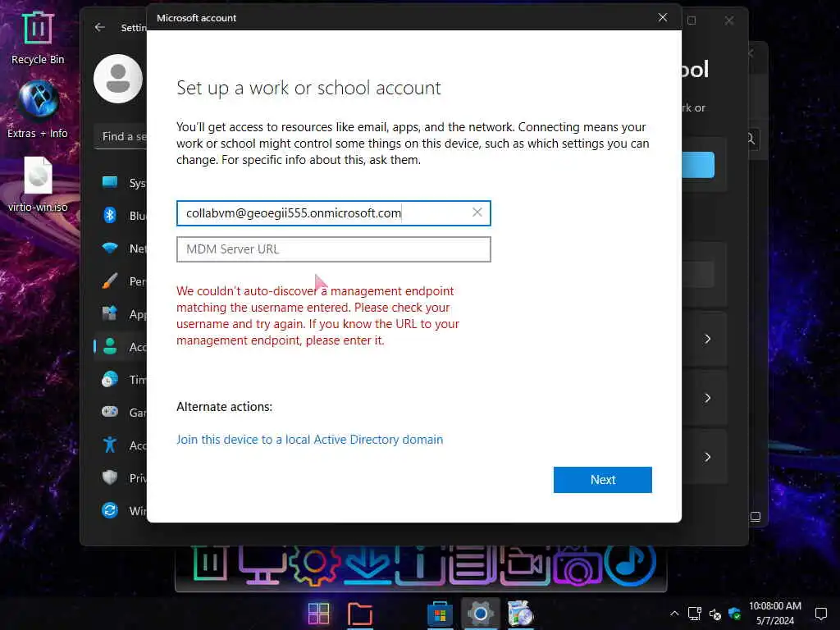Screen dimensions: 840x630
Task: Click the email address input field
Action: click(334, 212)
